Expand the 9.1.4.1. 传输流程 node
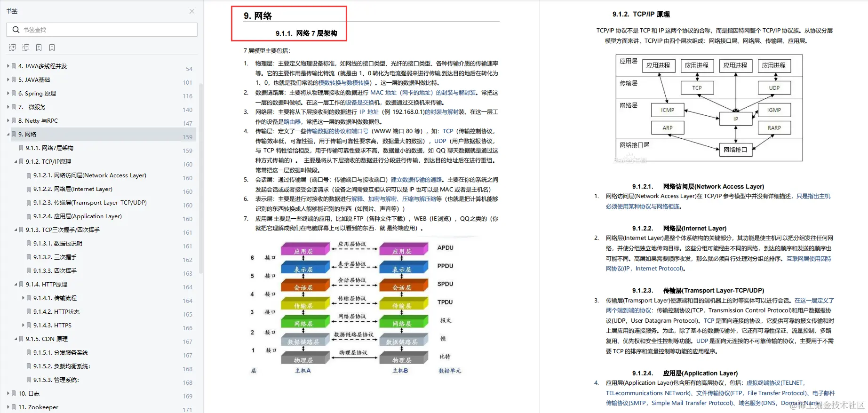 pos(23,298)
